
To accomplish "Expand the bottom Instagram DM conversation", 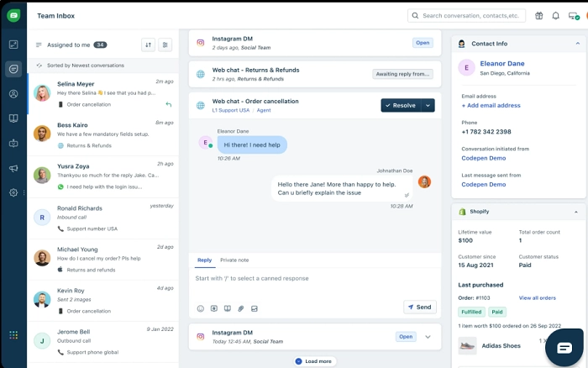I will (x=428, y=337).
